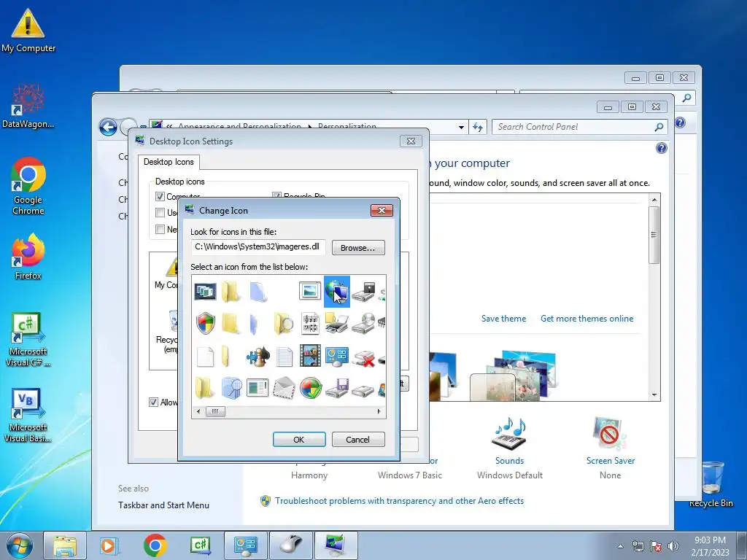Open the Recycle Bin on the desktop

tap(711, 485)
